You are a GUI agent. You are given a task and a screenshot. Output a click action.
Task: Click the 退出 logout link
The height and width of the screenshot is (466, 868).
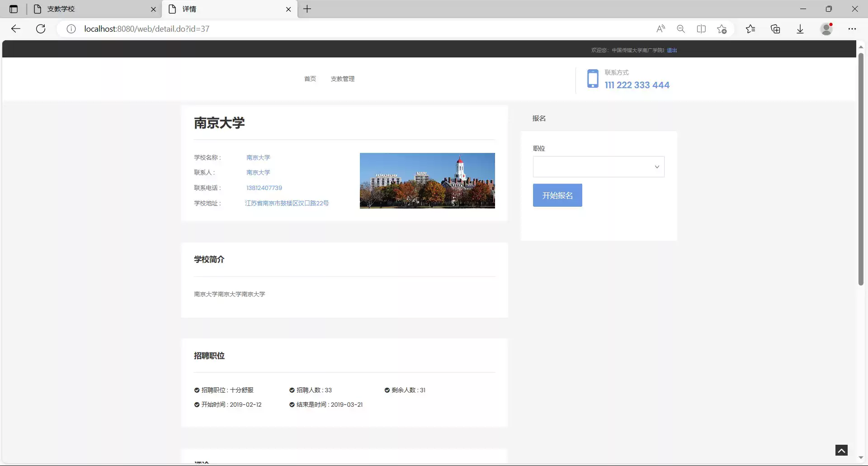(x=672, y=50)
